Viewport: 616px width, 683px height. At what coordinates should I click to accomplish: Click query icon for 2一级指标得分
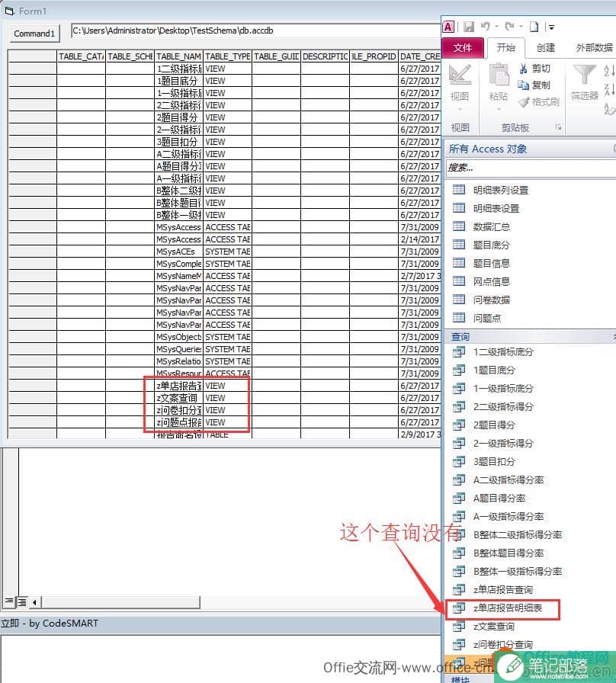click(459, 444)
